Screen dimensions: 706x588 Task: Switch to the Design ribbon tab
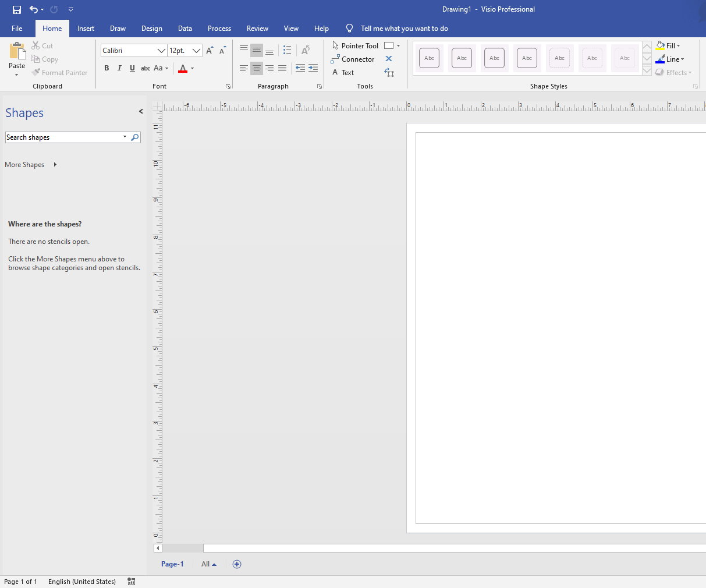coord(151,28)
